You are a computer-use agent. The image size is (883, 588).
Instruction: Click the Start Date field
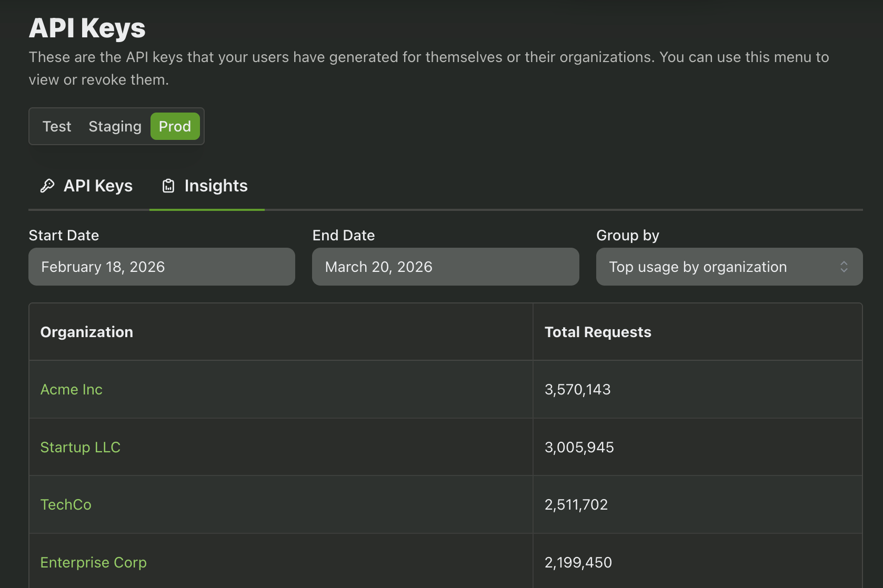click(x=161, y=267)
